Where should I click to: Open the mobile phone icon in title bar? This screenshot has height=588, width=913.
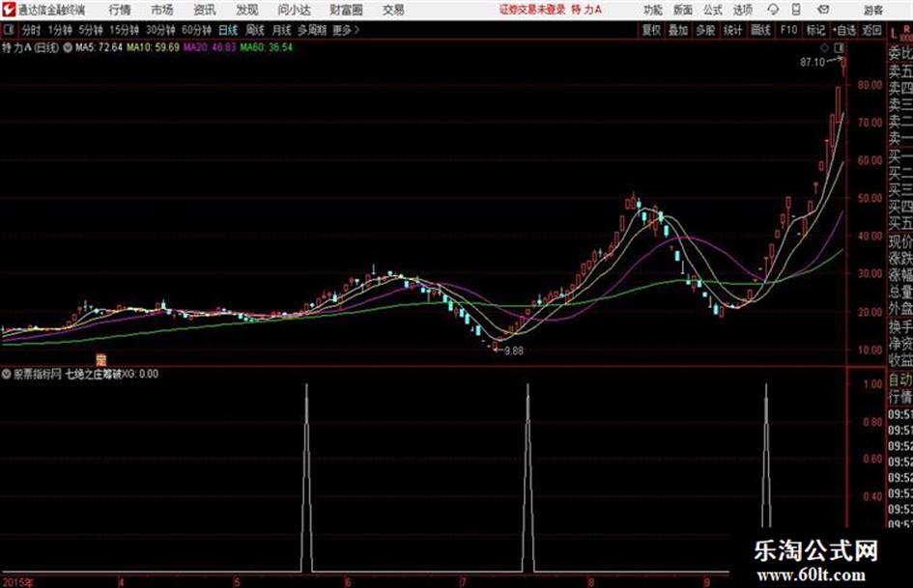[x=796, y=10]
